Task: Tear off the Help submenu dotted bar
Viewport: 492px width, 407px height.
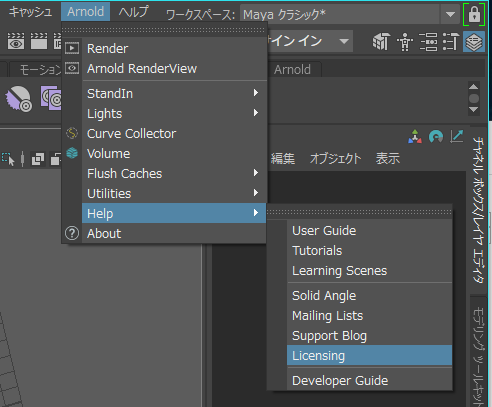Action: [x=359, y=212]
